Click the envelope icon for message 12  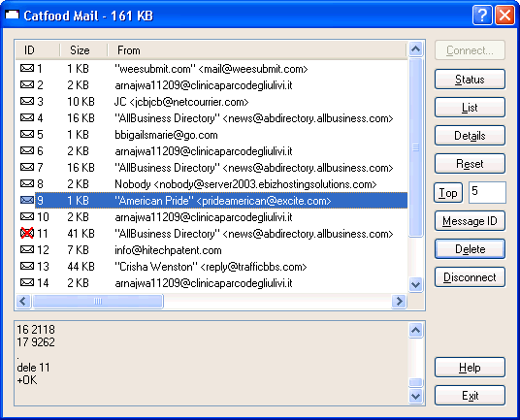(x=27, y=250)
